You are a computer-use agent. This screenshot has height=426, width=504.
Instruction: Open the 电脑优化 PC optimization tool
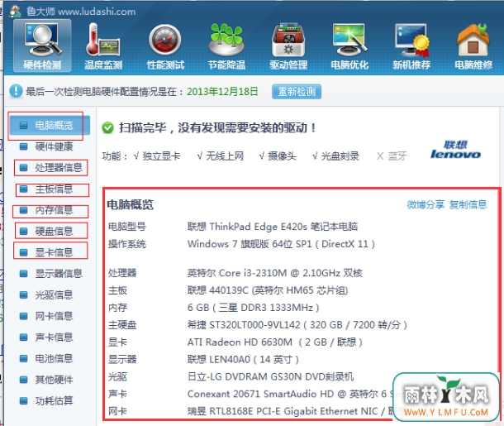click(x=349, y=45)
